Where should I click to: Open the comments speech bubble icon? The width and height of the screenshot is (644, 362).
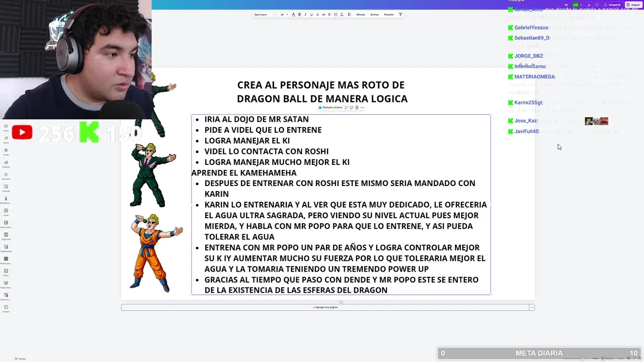(x=597, y=5)
